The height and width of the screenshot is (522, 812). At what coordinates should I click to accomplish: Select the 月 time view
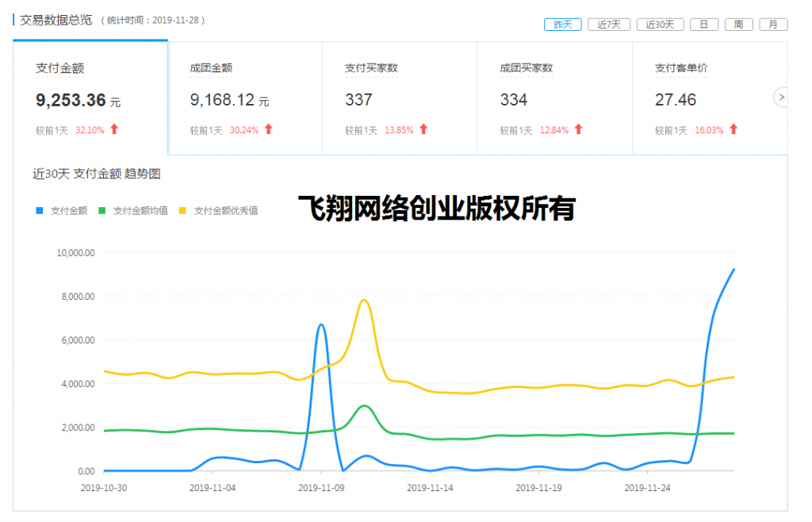(773, 24)
